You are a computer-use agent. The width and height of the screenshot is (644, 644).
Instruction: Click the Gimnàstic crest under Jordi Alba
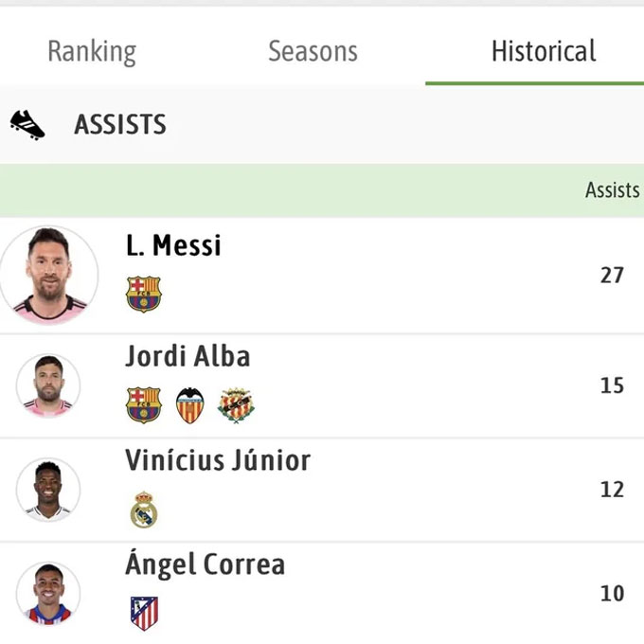point(236,405)
